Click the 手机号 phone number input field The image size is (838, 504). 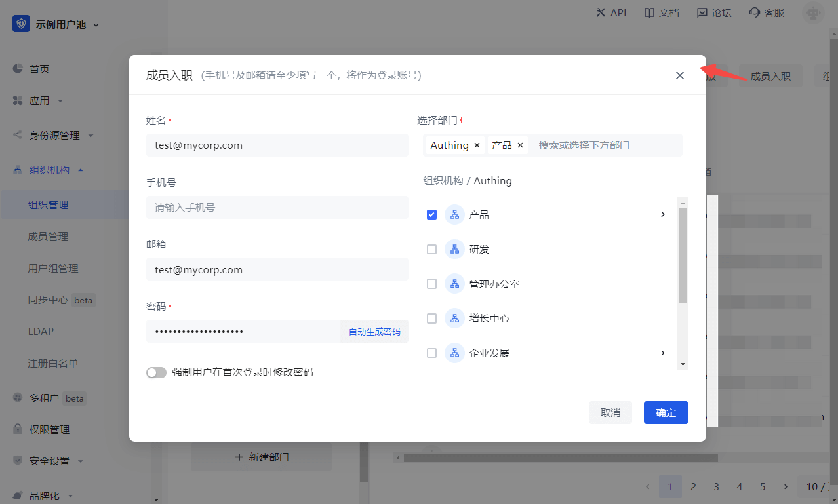277,207
